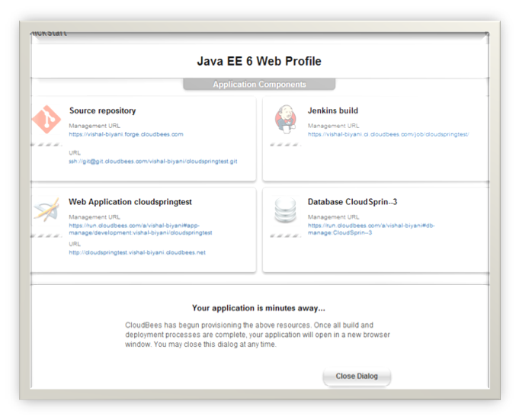The image size is (519, 420).
Task: Visit the cloudspringtest.vishal-biyani.cloudbees.net URL
Action: (x=137, y=252)
